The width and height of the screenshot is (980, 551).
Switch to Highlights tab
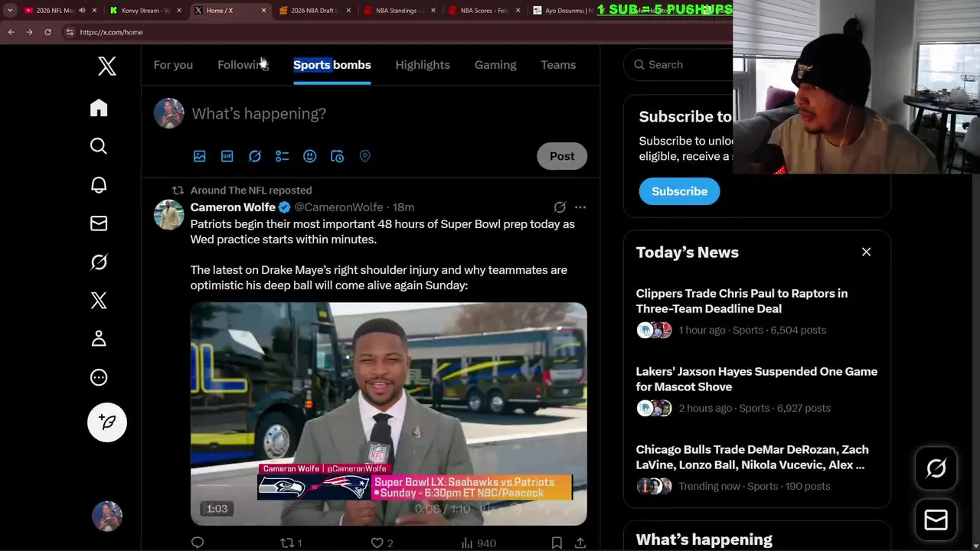(x=423, y=65)
